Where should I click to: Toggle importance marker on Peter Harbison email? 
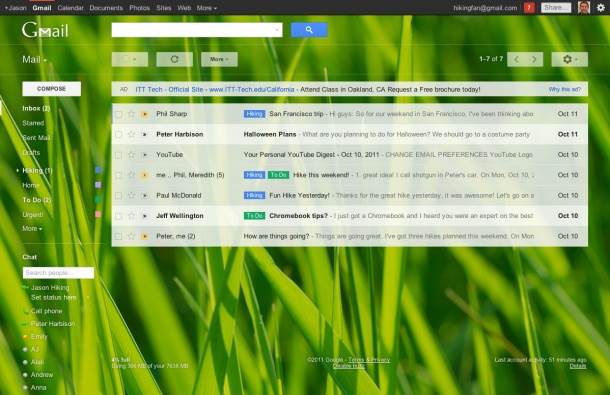click(145, 135)
